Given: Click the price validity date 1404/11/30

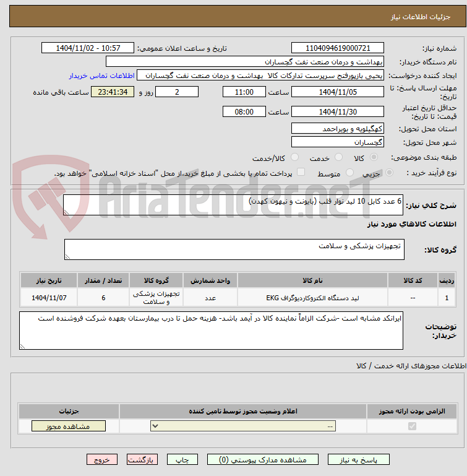Looking at the screenshot, I should click(338, 111).
